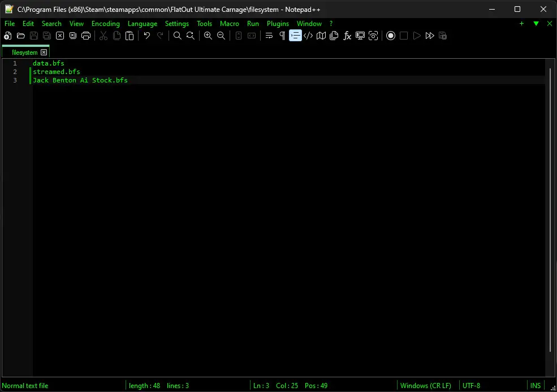Open the Plugins menu
The width and height of the screenshot is (557, 392).
coord(278,24)
